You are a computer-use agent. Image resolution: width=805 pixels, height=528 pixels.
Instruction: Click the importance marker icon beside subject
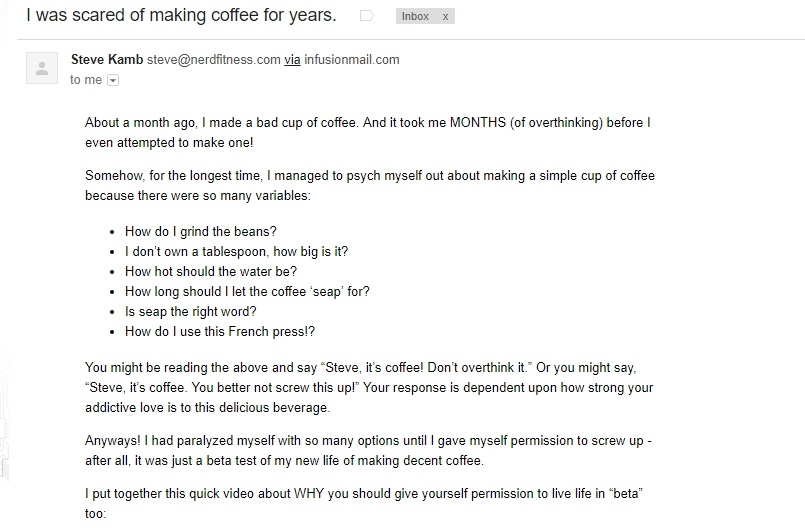coord(367,16)
